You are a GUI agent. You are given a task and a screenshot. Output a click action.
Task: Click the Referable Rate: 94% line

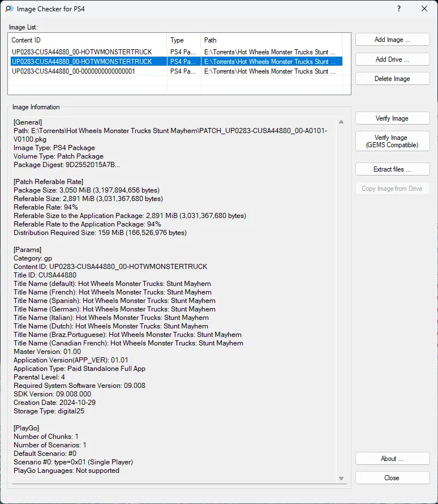(46, 207)
